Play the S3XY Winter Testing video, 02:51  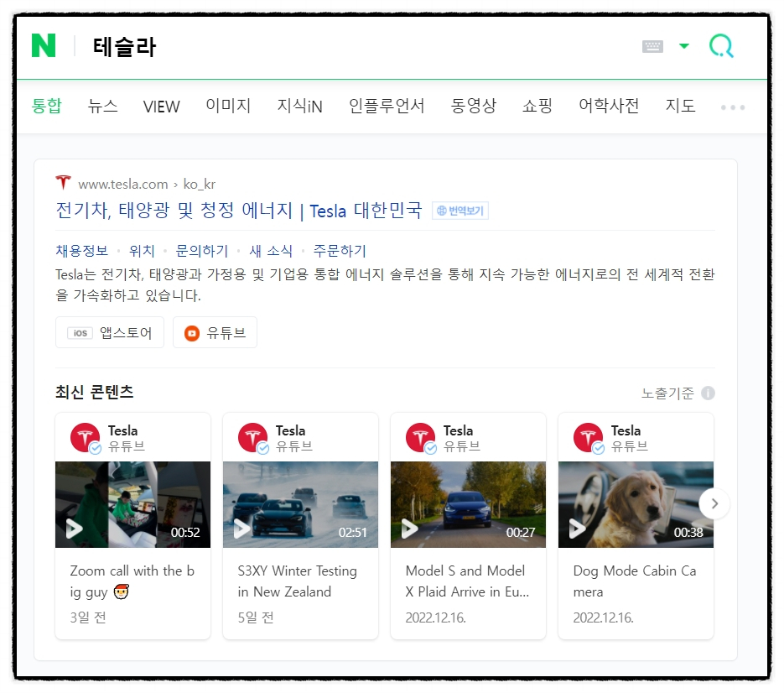point(242,529)
